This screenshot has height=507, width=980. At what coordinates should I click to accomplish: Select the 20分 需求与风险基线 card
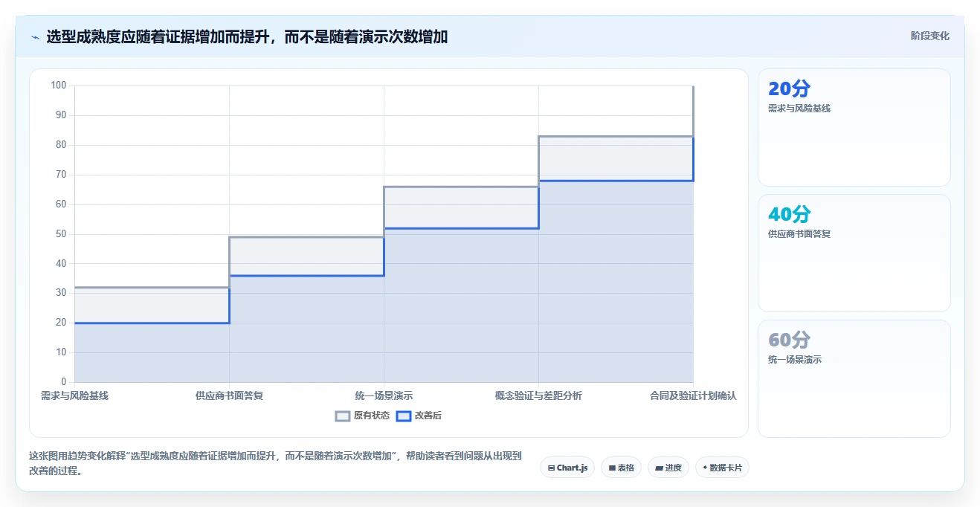click(854, 127)
